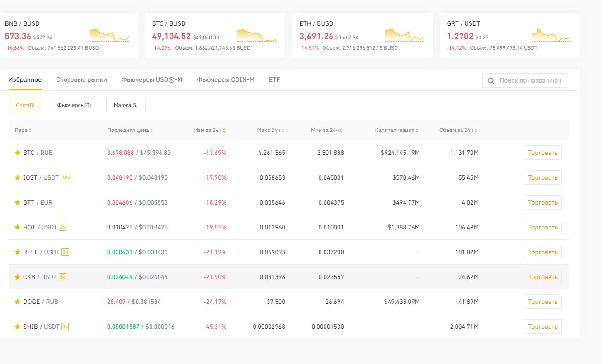
Task: Remove BTT / EUR star from favorites
Action: pyautogui.click(x=18, y=202)
